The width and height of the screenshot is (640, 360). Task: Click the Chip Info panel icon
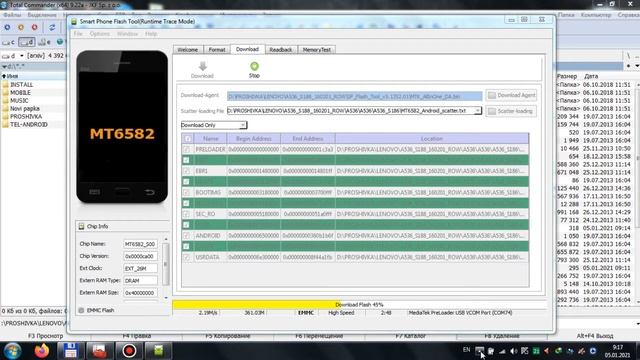click(x=82, y=226)
